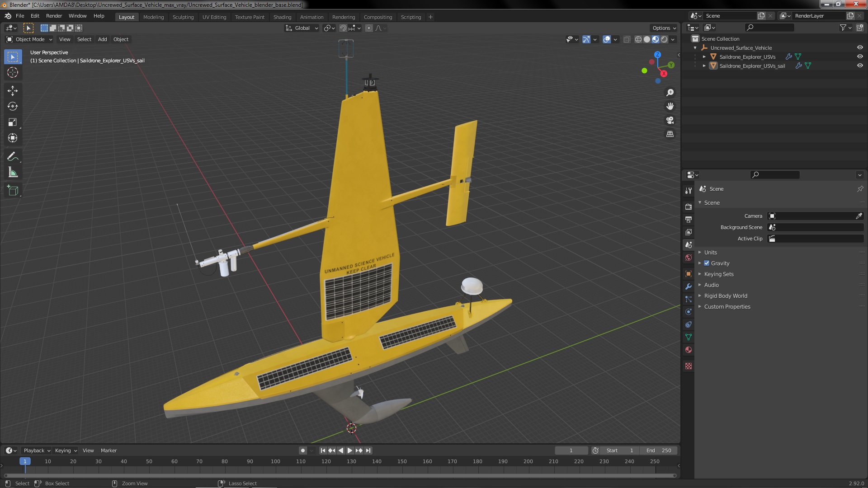The height and width of the screenshot is (488, 868).
Task: Open viewport Object menu
Action: pos(121,39)
